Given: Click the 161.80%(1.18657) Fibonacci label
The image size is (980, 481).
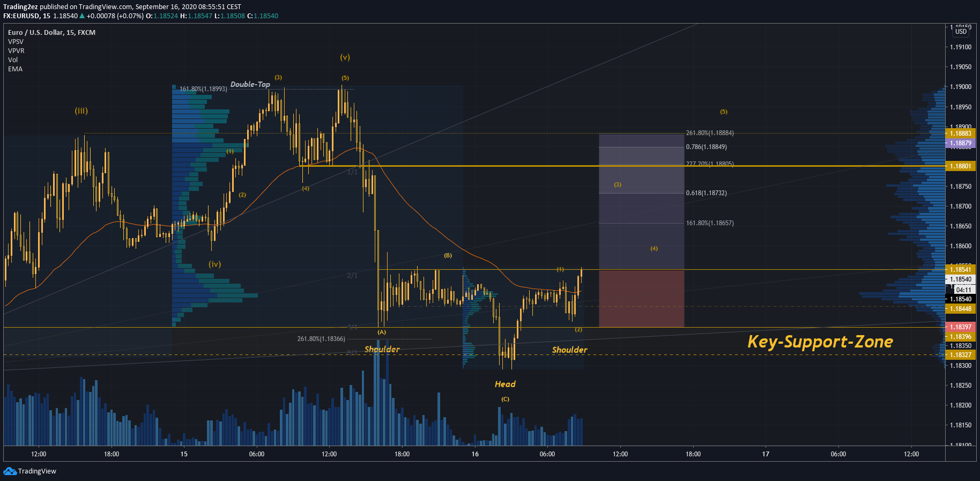Looking at the screenshot, I should [710, 223].
